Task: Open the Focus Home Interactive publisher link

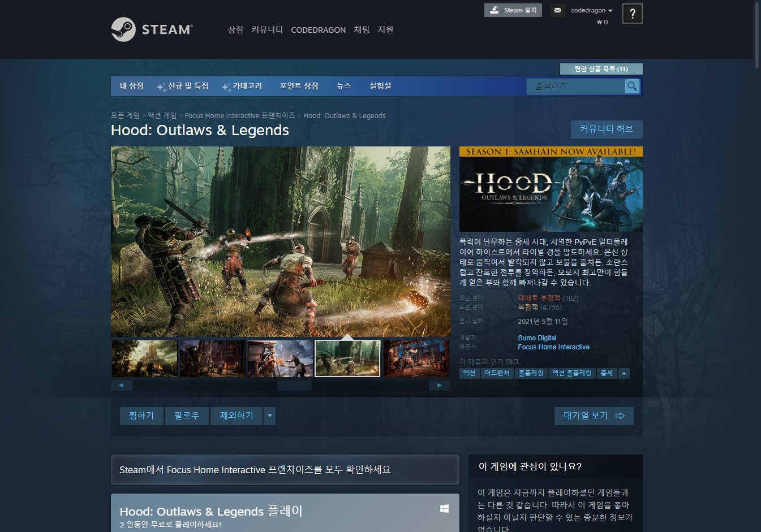Action: click(x=553, y=347)
